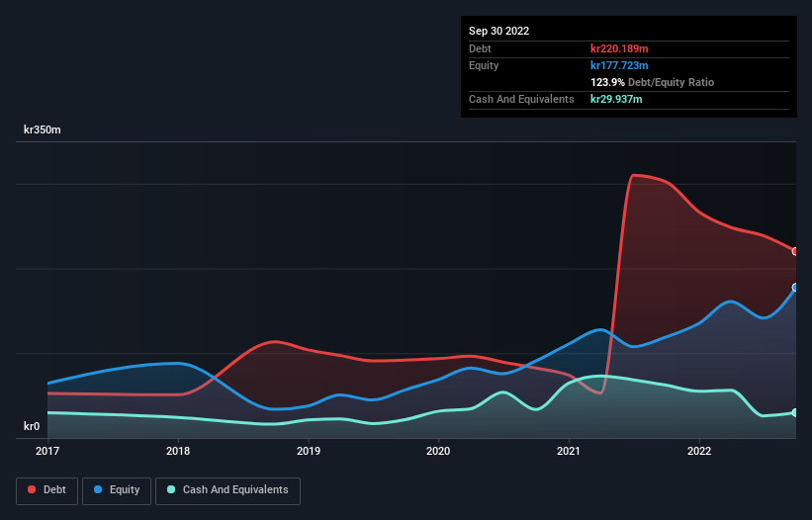Toggle the Cash And Equivalents legend button
Screen dimensions: 812x520
tap(227, 490)
